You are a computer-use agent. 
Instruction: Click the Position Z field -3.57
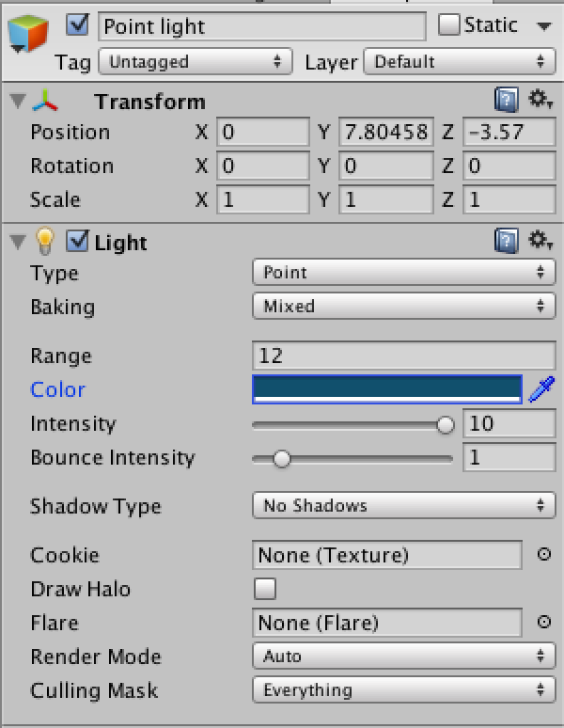(509, 132)
